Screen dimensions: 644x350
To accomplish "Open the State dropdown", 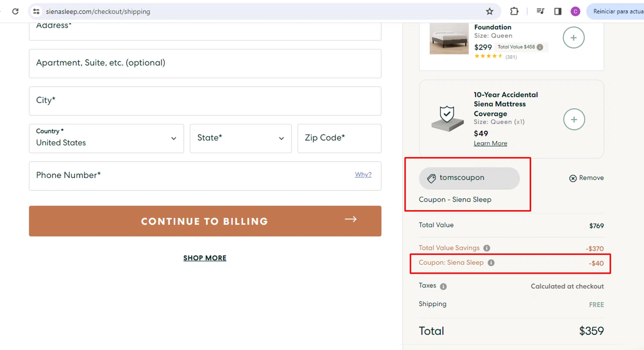I will tap(241, 139).
